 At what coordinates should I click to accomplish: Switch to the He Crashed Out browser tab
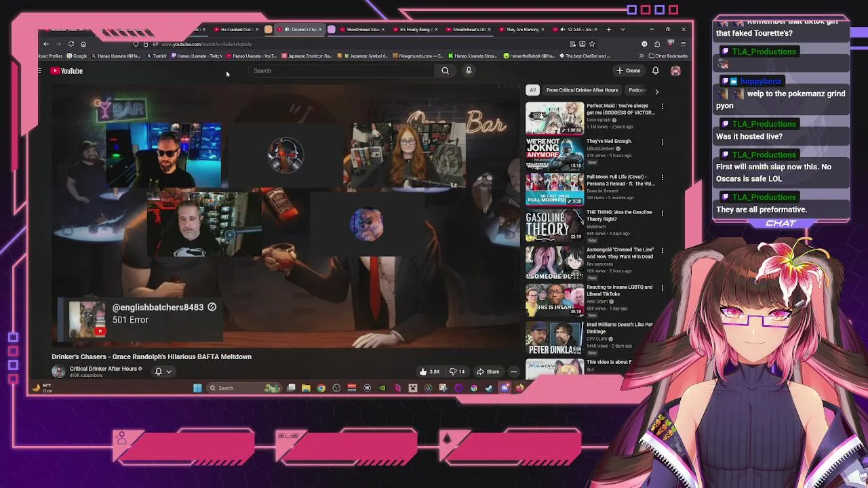click(x=235, y=29)
